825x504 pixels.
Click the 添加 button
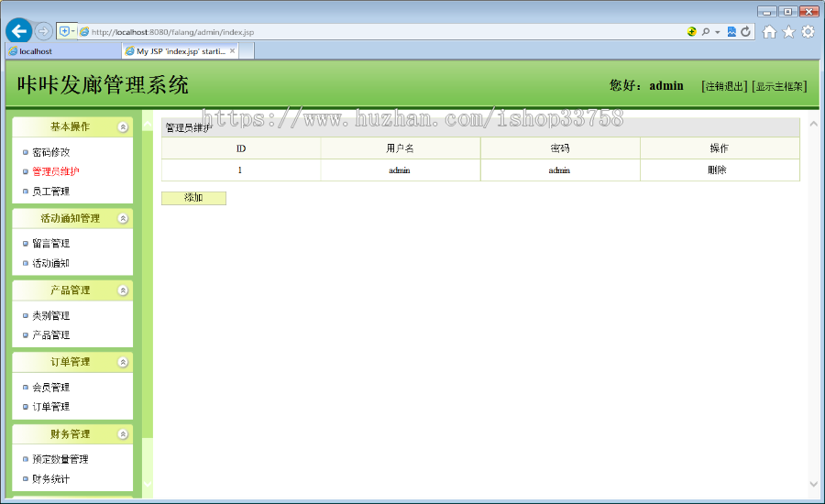193,198
